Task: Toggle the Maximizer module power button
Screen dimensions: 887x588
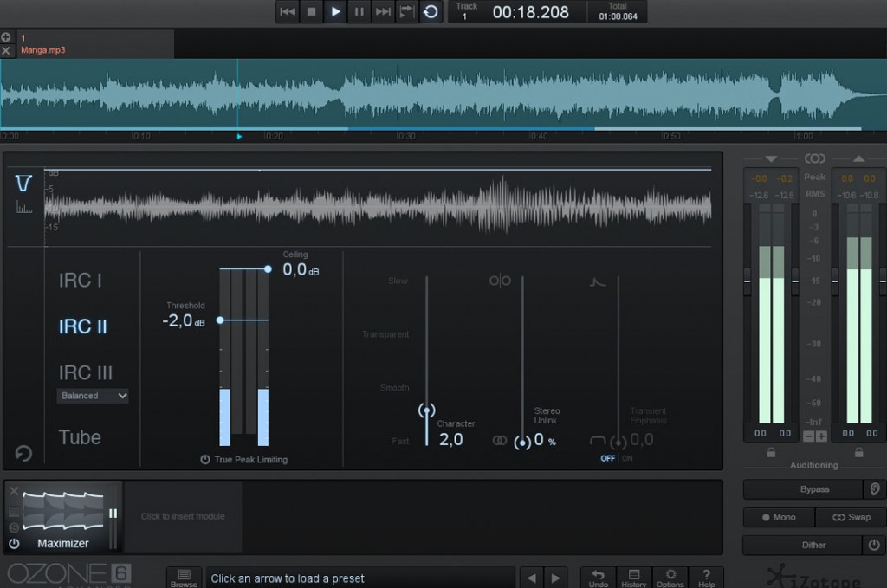Action: click(14, 543)
